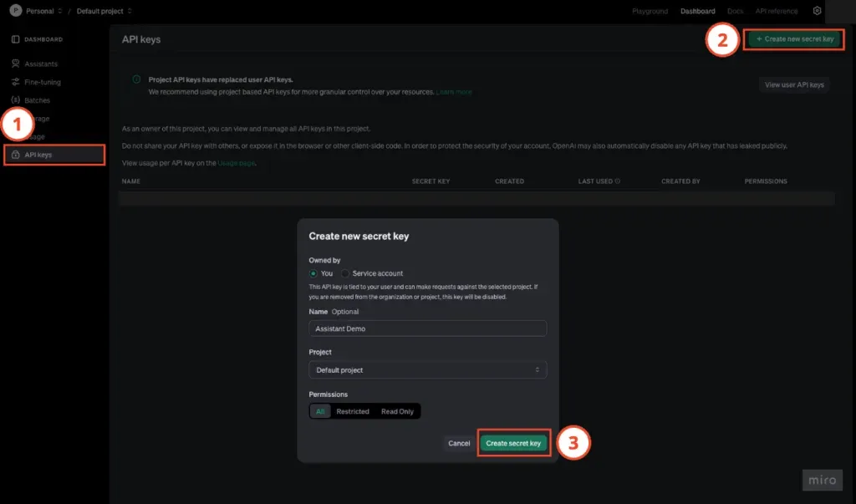Click the Name field containing Assistant Demo
Image resolution: width=856 pixels, height=504 pixels.
click(427, 328)
